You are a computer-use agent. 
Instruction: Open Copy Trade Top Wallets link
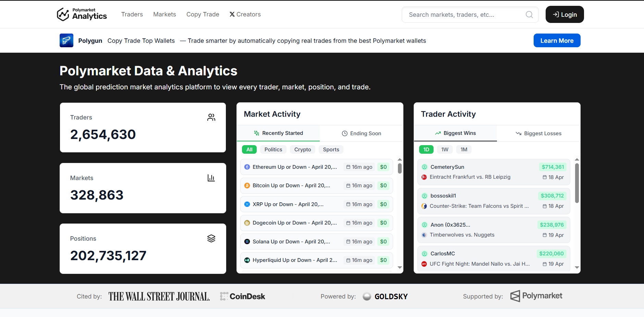pyautogui.click(x=141, y=41)
